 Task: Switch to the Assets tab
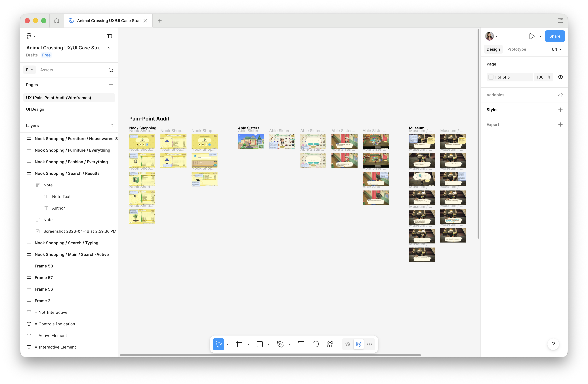pos(47,70)
